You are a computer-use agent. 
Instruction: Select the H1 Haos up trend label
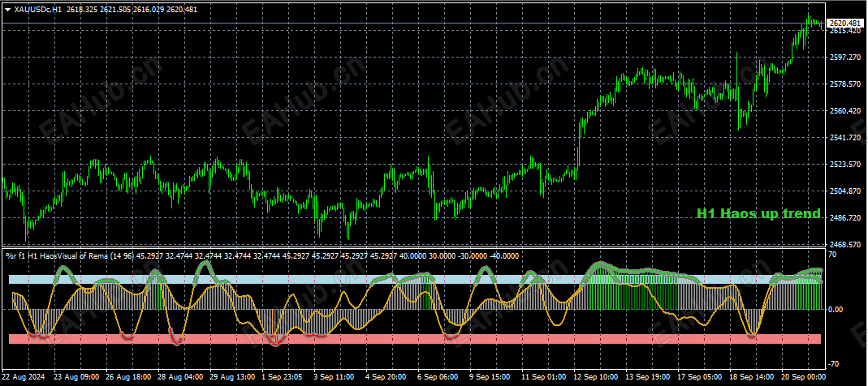758,213
